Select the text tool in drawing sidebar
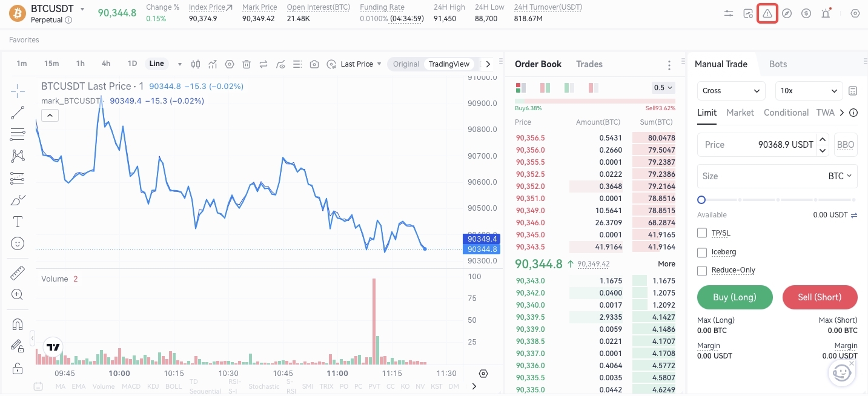The width and height of the screenshot is (868, 396). pyautogui.click(x=18, y=222)
